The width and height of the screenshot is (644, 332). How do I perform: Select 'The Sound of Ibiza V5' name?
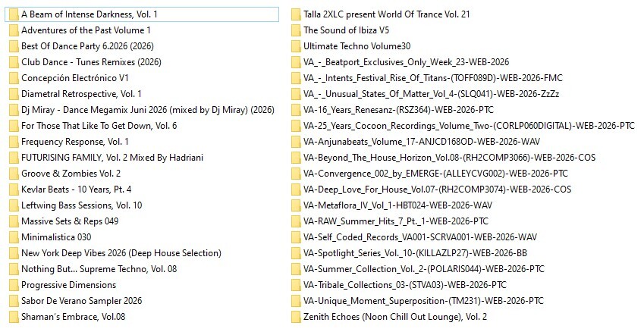[346, 30]
